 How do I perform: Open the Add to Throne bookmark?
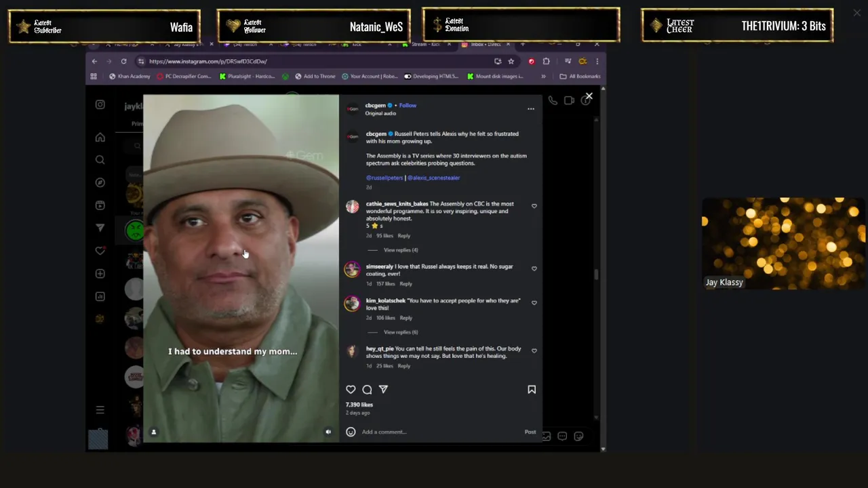(315, 77)
